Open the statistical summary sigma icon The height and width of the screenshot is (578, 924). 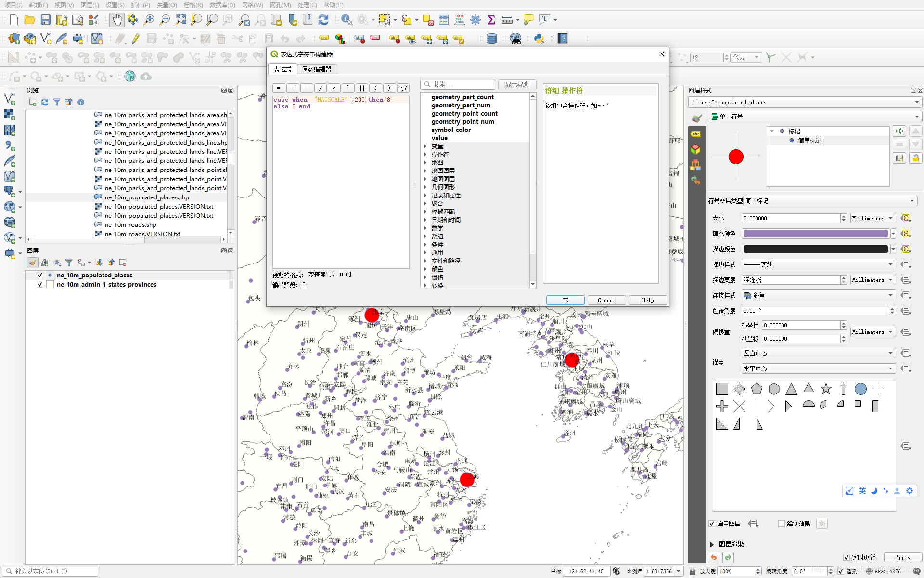[491, 20]
